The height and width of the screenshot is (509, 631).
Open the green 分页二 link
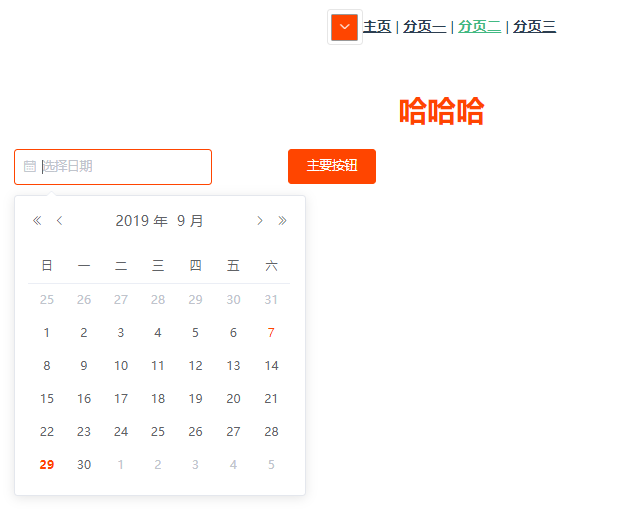pyautogui.click(x=479, y=27)
